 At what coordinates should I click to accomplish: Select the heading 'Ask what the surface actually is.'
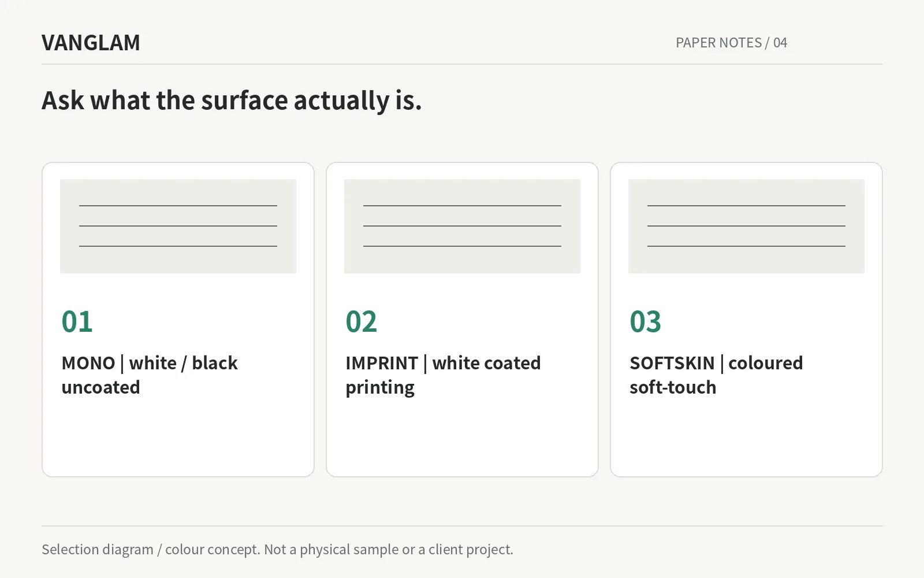[232, 100]
